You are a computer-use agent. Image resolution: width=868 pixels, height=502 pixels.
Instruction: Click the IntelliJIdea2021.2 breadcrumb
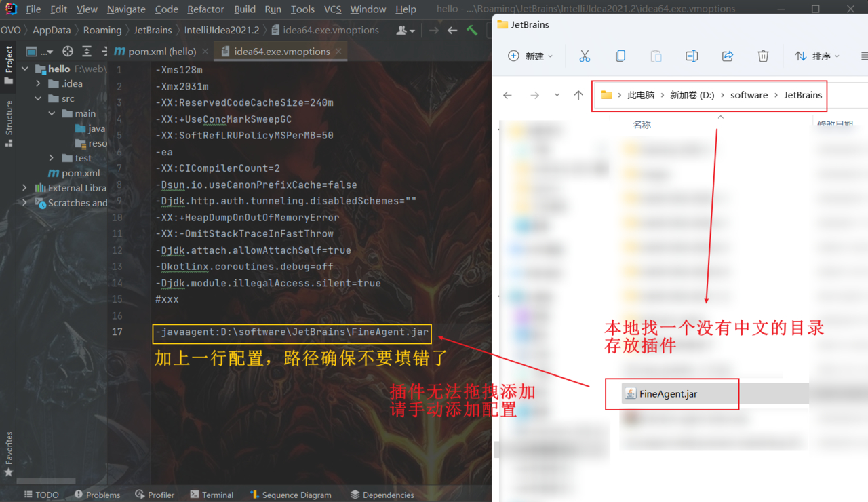222,31
